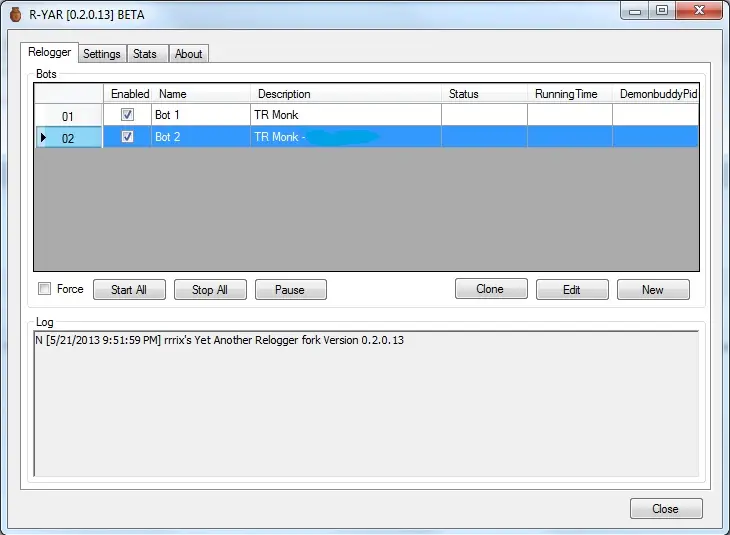730x535 pixels.
Task: Open the Stats tab
Action: pos(145,54)
